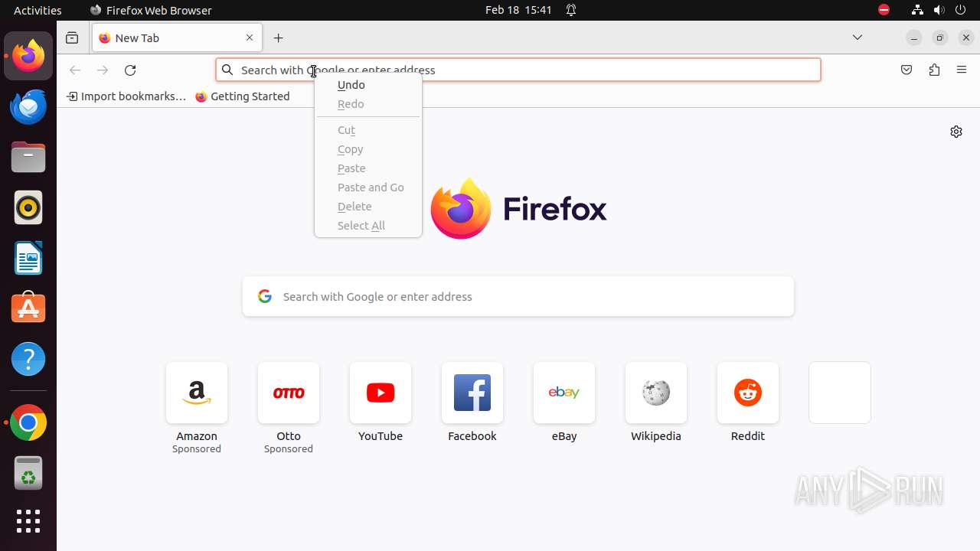Click the empty shortcut placeholder tile
Image resolution: width=980 pixels, height=551 pixels.
(x=840, y=393)
